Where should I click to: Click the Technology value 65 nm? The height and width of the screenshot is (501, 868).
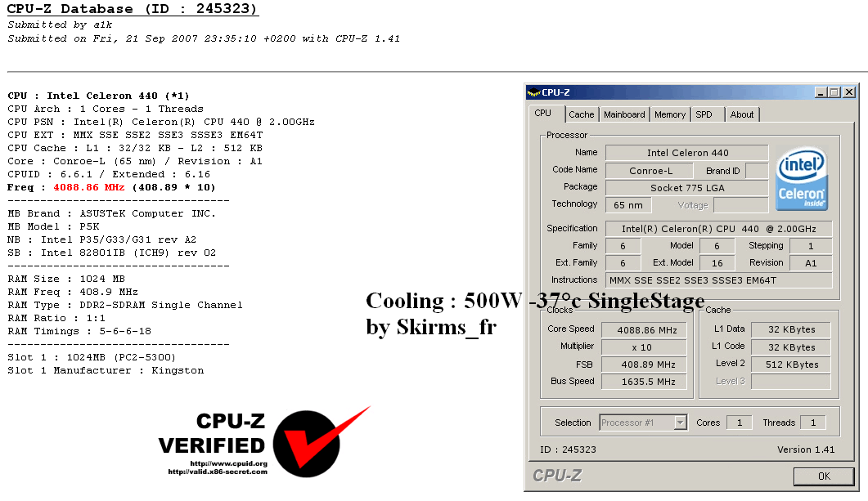[628, 205]
